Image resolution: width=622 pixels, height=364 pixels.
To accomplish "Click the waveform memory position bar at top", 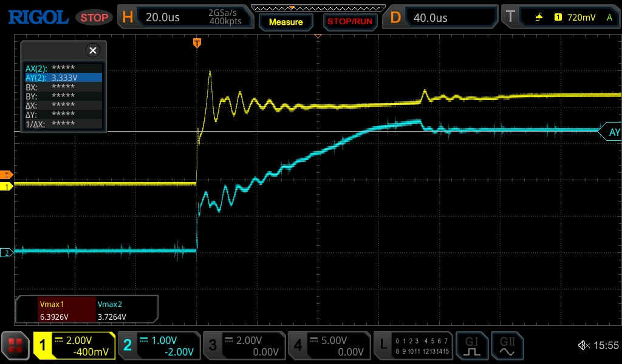I will [x=318, y=8].
